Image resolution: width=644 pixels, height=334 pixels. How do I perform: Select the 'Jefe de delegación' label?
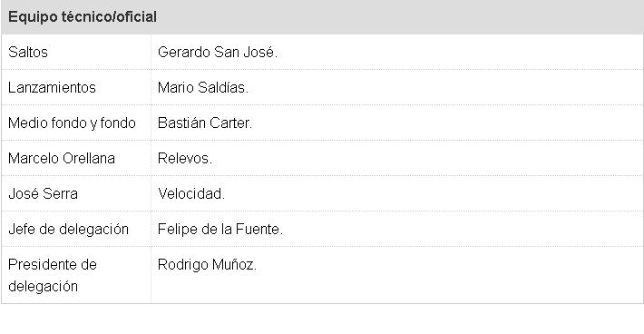tap(69, 229)
